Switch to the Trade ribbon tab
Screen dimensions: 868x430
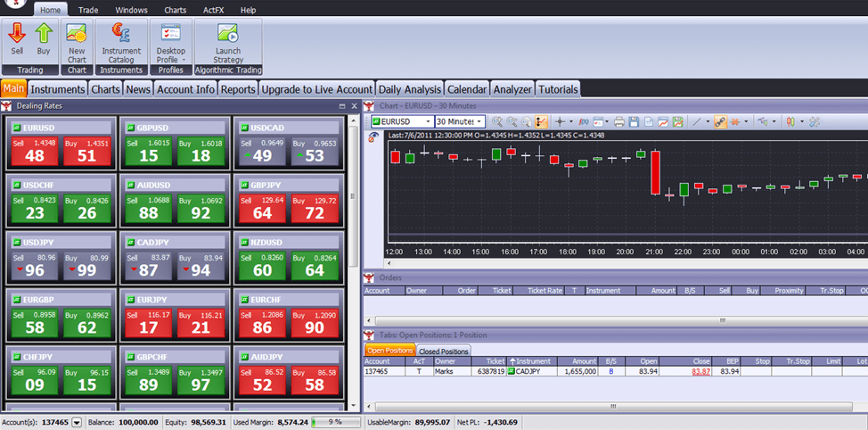coord(88,10)
